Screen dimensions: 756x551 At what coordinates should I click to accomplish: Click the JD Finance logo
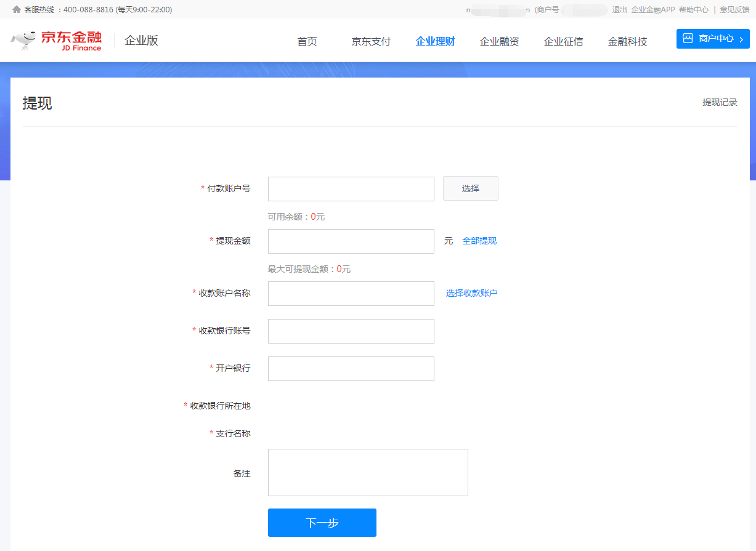(x=56, y=41)
